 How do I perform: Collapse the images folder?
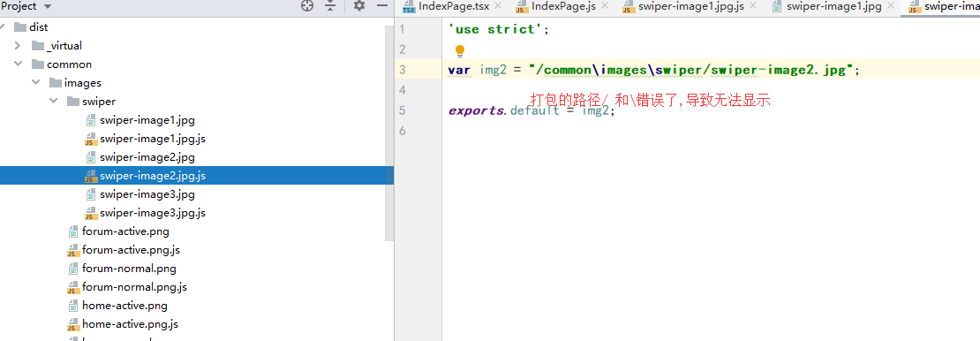35,82
